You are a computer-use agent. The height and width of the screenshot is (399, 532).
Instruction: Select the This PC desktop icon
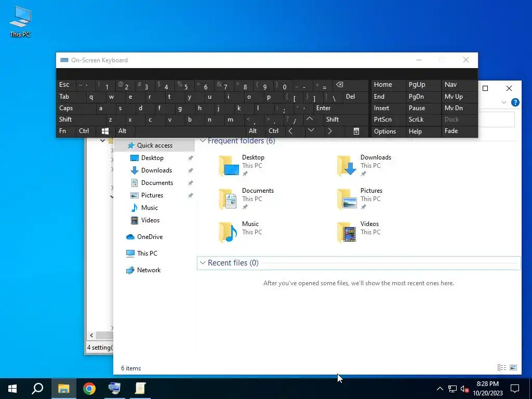click(20, 22)
